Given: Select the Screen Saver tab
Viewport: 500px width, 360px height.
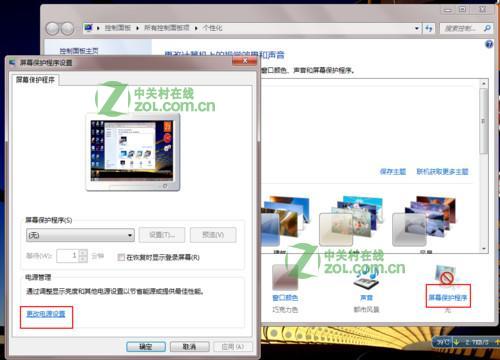Looking at the screenshot, I should pos(35,80).
